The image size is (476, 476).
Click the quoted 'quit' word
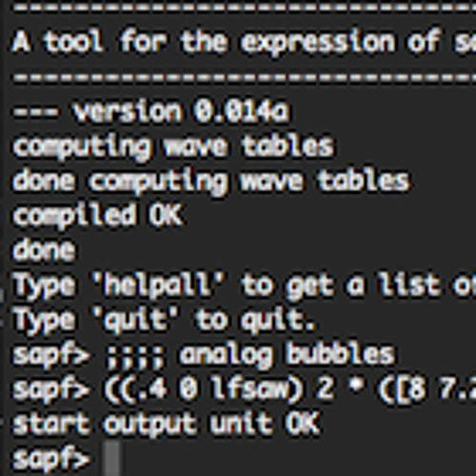[134, 320]
